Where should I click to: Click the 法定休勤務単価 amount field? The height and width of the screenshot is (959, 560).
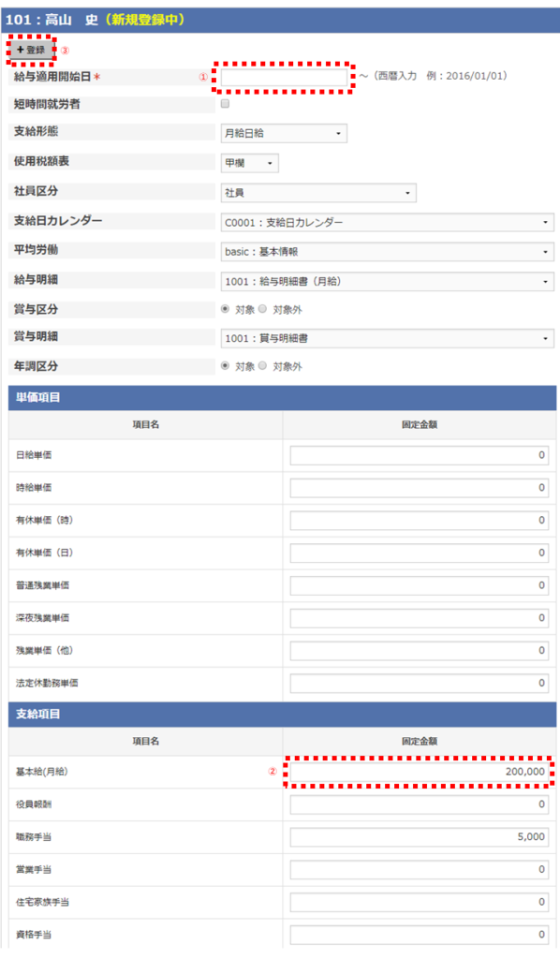point(420,683)
